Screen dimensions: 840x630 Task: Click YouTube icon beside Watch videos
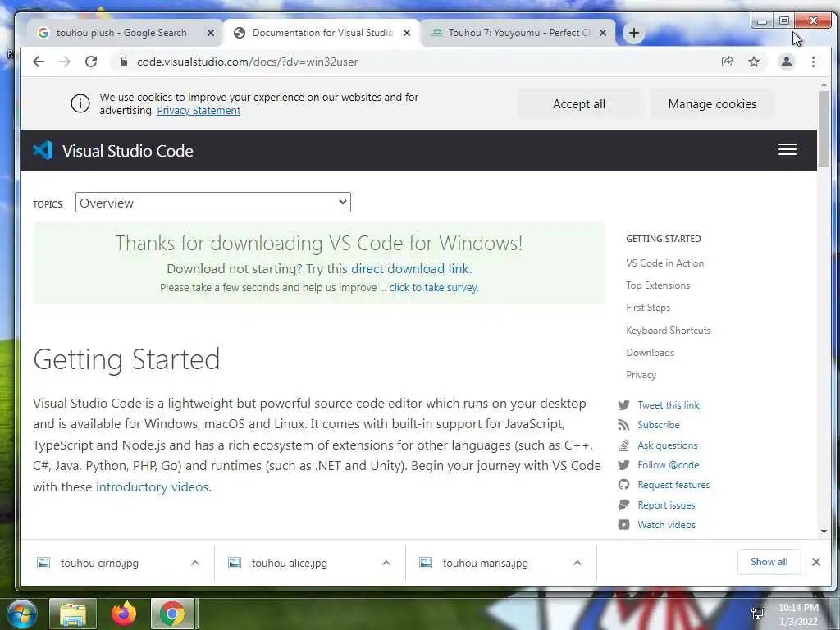pyautogui.click(x=623, y=525)
